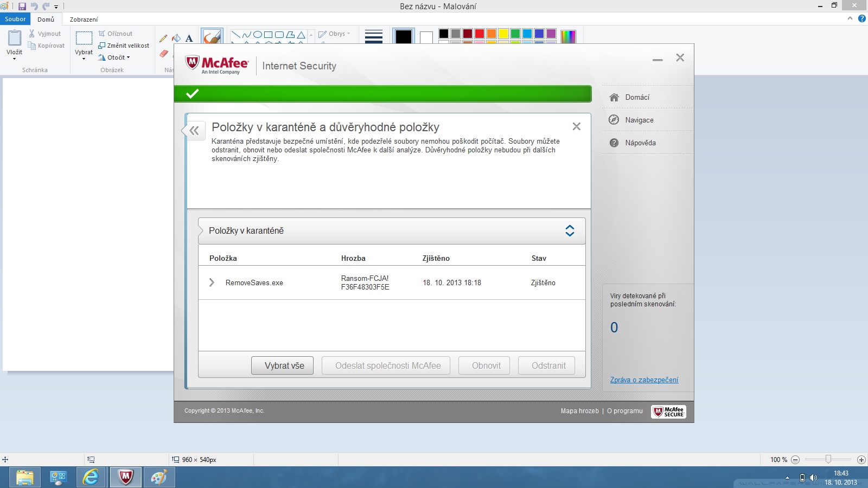The image size is (868, 488).
Task: Click the zoom out minus button in Paint
Action: (x=795, y=460)
